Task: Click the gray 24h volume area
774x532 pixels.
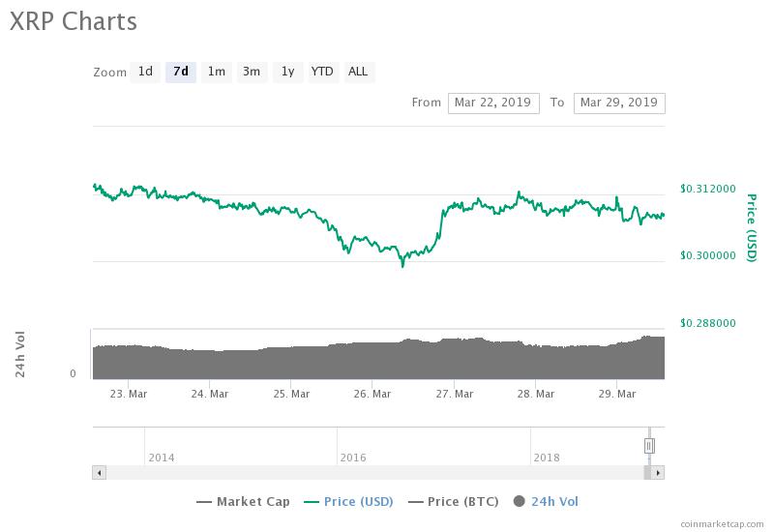Action: pos(378,360)
